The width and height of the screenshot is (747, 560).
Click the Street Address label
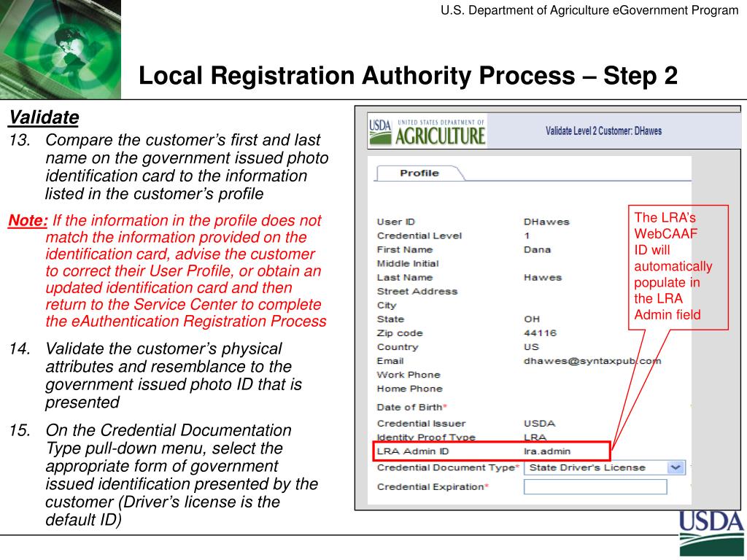coord(417,292)
